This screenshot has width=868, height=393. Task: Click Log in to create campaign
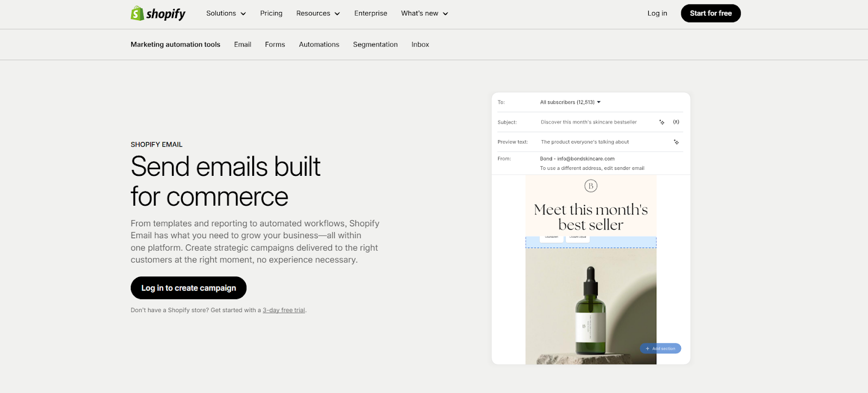(189, 288)
